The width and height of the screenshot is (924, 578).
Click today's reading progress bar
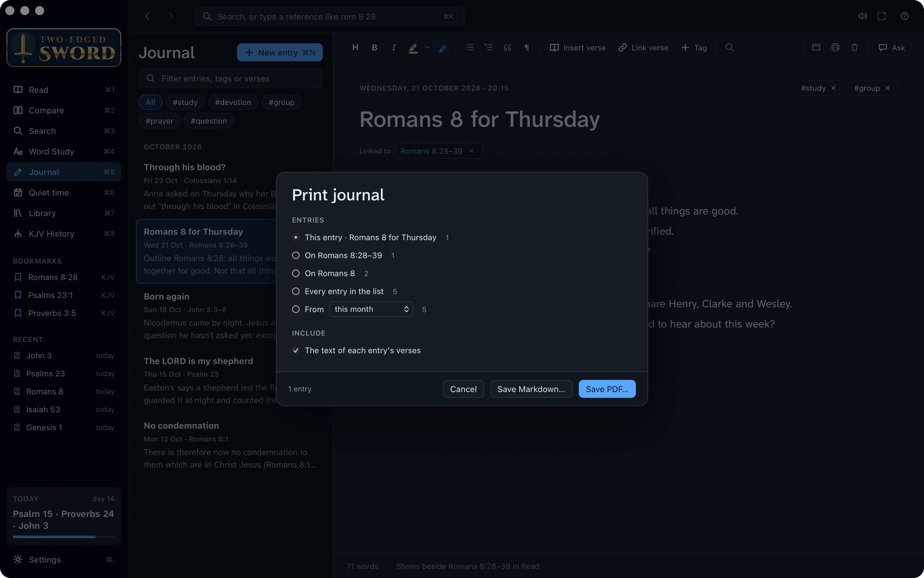(64, 537)
